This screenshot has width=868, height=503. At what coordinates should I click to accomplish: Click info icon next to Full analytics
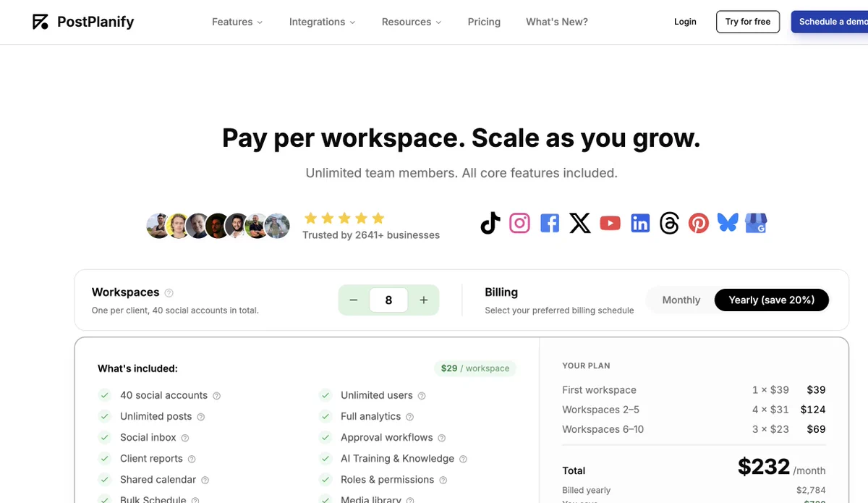[409, 417]
